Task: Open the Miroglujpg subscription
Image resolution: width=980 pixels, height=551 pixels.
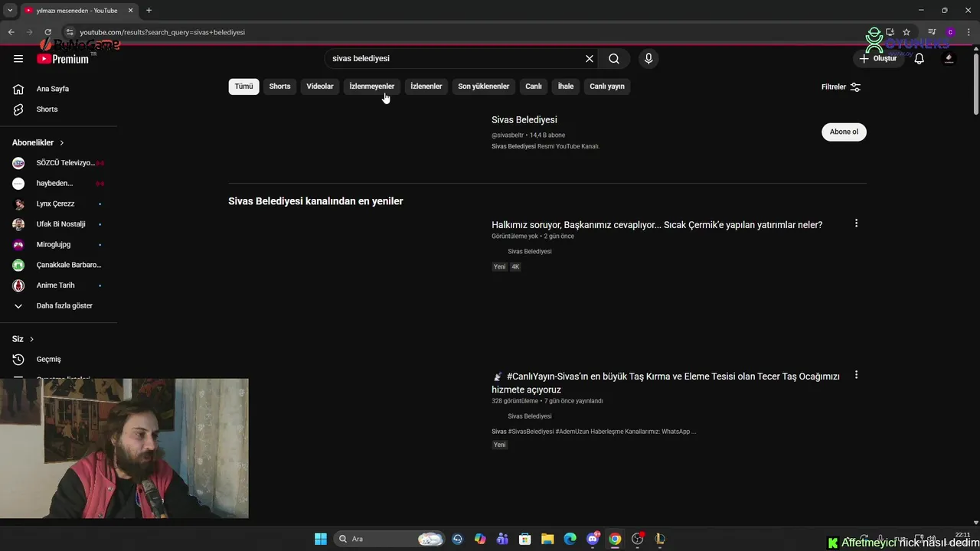Action: [x=58, y=244]
